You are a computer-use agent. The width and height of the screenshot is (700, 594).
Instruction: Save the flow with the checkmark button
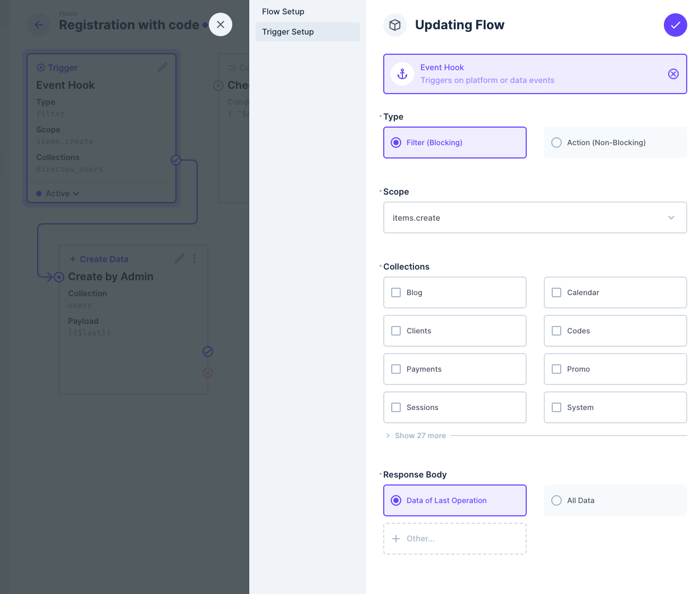[675, 25]
